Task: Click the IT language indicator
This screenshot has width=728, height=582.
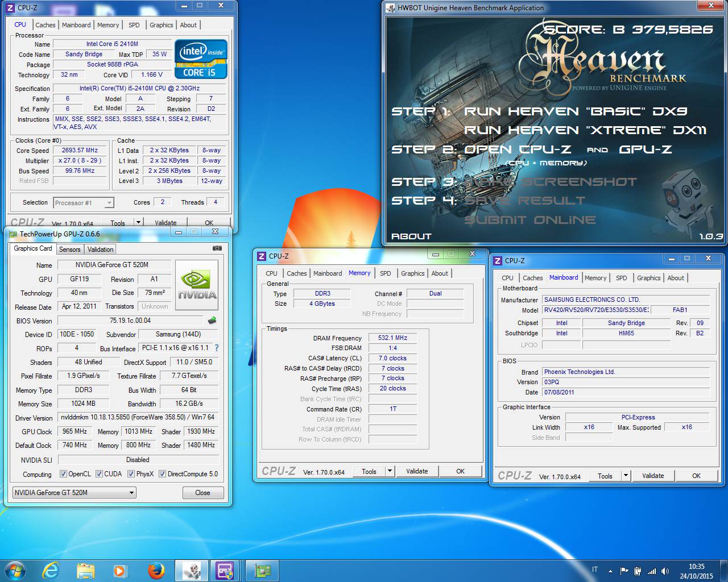Action: 595,569
